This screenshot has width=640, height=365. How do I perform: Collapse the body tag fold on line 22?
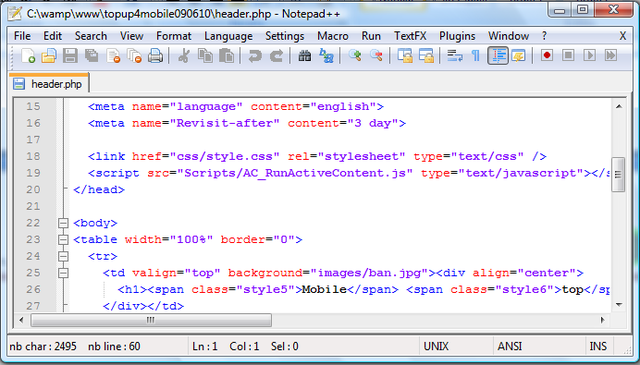tap(63, 223)
